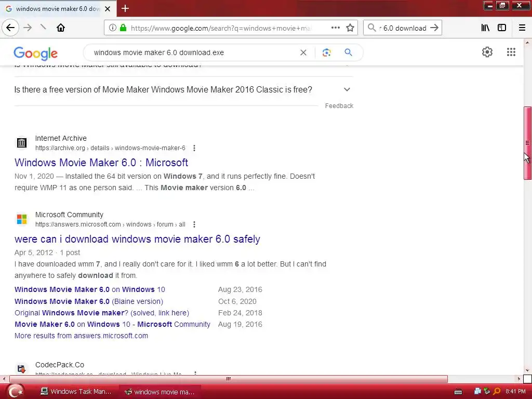Open 'Movie Maker 6.0 on Windows 10 - Microsoft Community'

point(112,324)
